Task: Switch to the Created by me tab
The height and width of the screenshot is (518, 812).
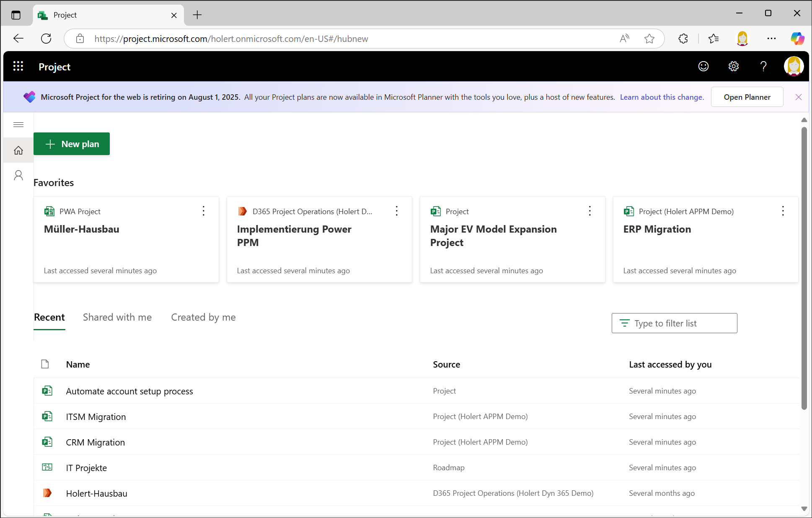Action: tap(203, 317)
